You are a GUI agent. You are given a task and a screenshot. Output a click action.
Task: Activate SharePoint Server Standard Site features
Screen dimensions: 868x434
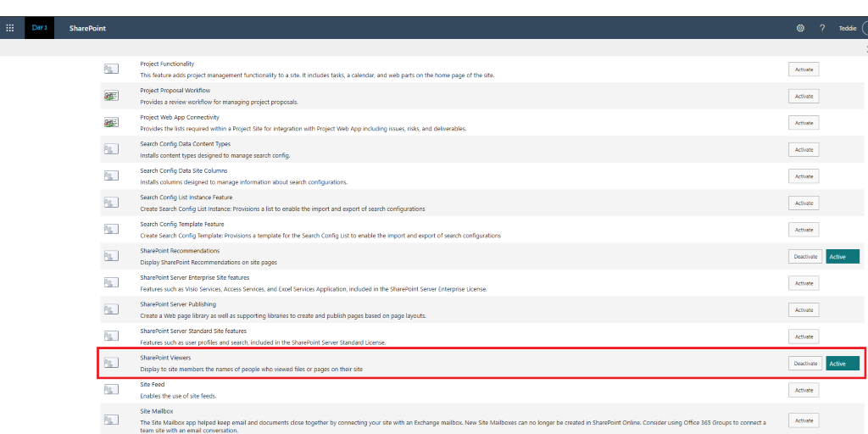coord(804,337)
